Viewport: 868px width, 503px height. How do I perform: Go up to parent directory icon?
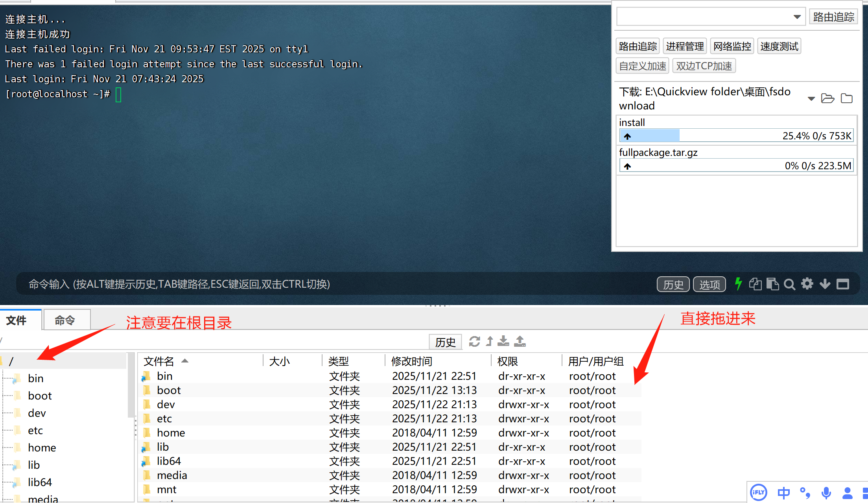pos(489,341)
